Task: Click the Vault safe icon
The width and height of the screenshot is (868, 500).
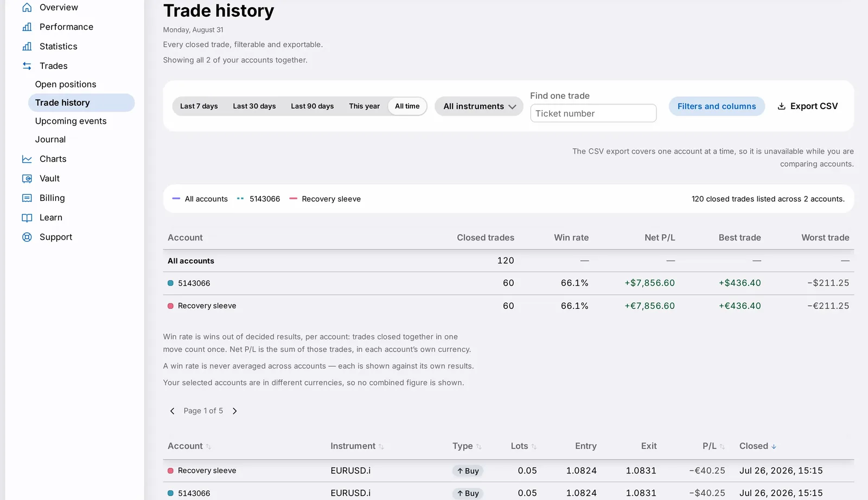Action: (x=27, y=179)
